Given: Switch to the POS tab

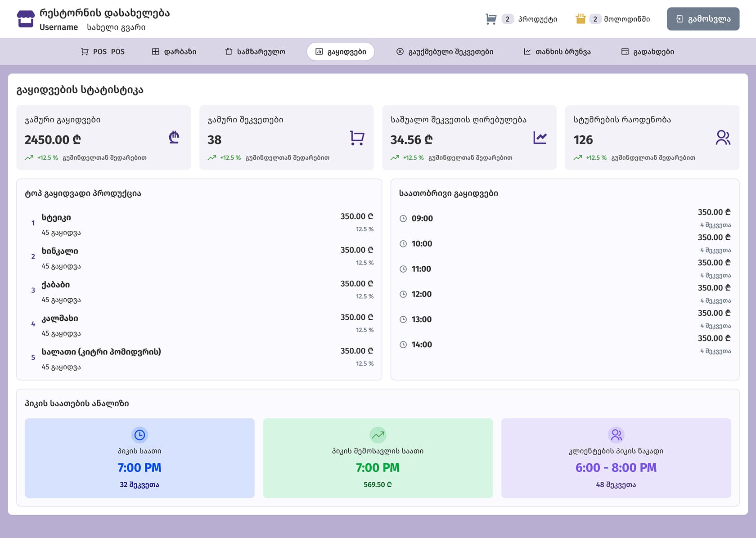Looking at the screenshot, I should click(x=103, y=52).
